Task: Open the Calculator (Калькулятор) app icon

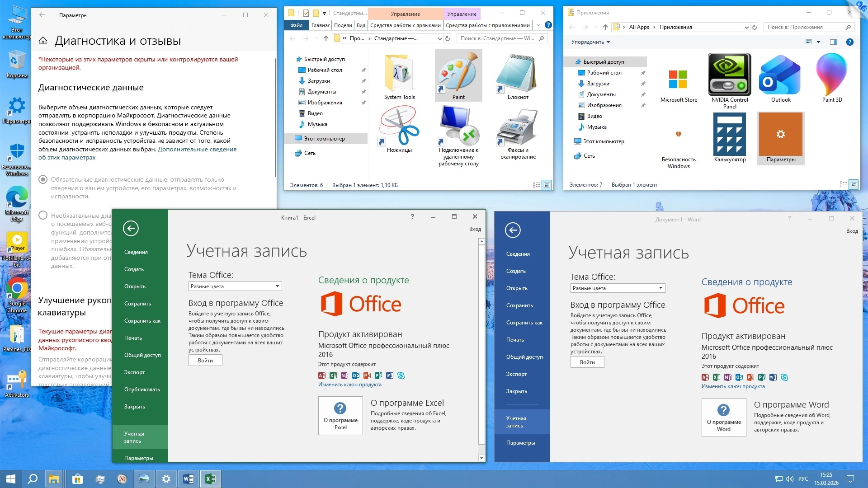Action: pos(729,134)
